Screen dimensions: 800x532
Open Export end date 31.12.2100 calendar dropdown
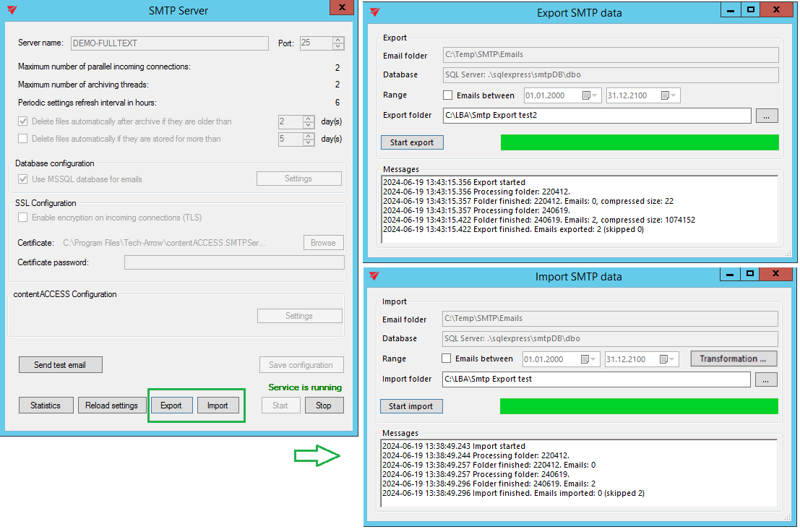click(x=673, y=95)
